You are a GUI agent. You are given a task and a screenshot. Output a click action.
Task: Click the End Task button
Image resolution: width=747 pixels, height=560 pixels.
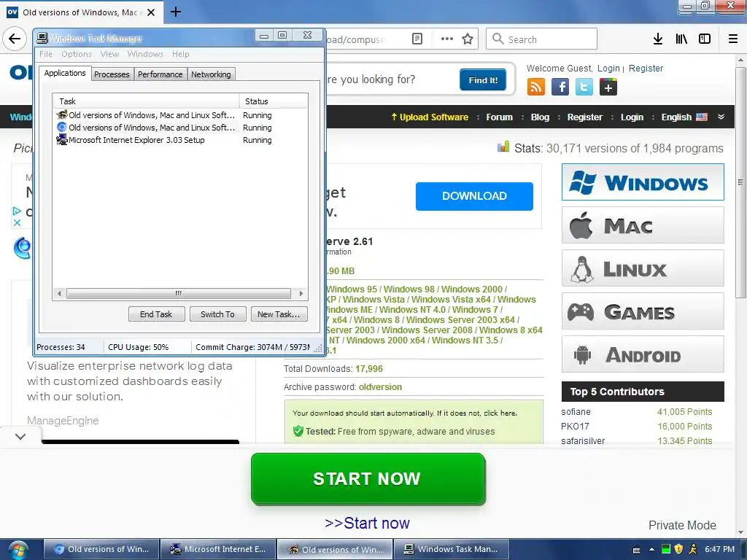click(156, 314)
